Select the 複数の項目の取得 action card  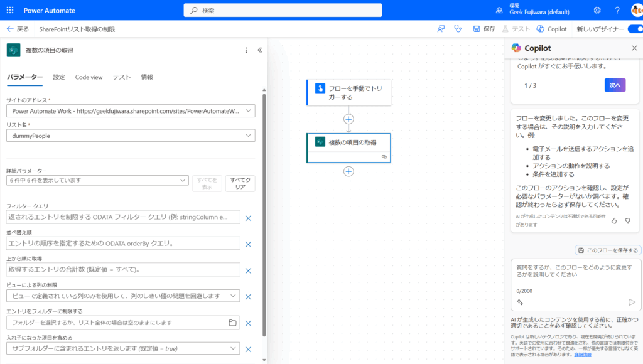[x=349, y=147]
